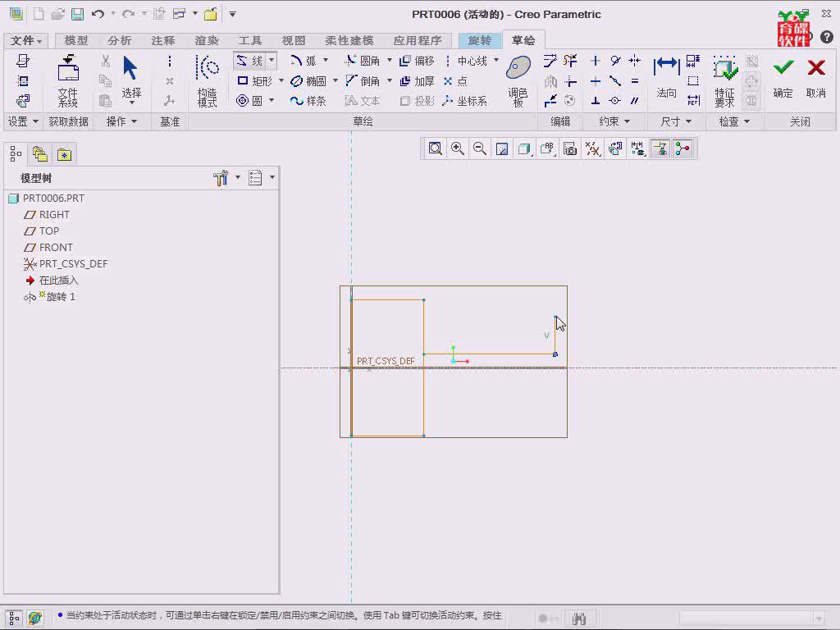Click the 特征要求 check button

[725, 80]
